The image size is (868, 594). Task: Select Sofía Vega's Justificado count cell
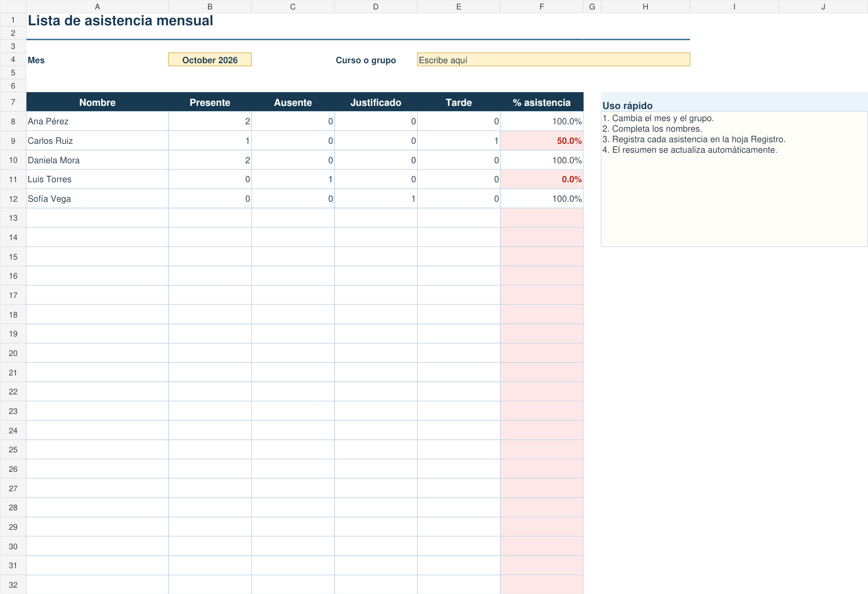376,199
